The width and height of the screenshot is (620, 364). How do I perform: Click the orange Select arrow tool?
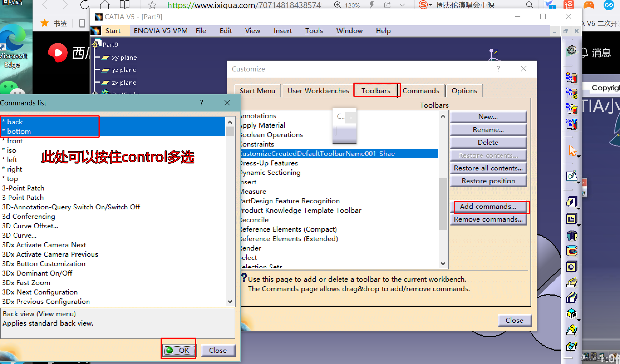pyautogui.click(x=572, y=150)
